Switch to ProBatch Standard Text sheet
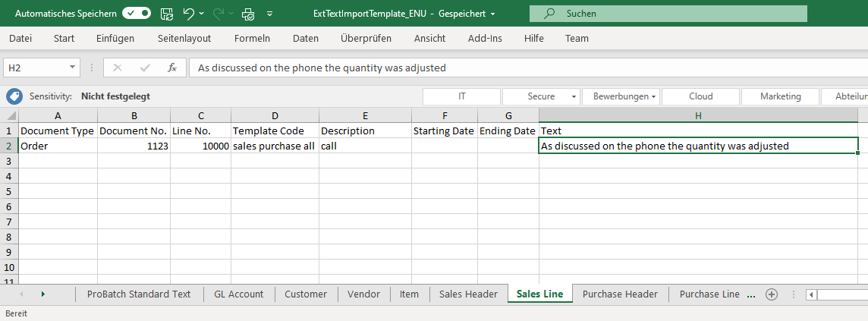 [x=139, y=294]
